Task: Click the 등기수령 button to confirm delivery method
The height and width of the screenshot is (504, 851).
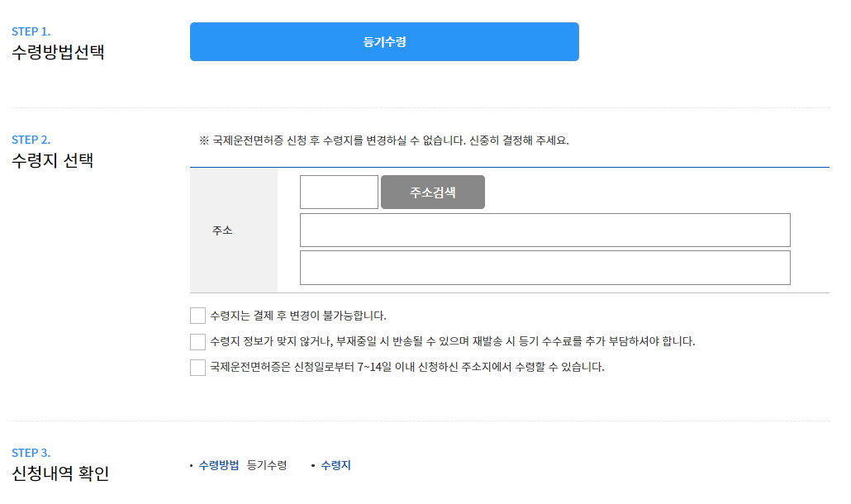Action: (x=384, y=41)
